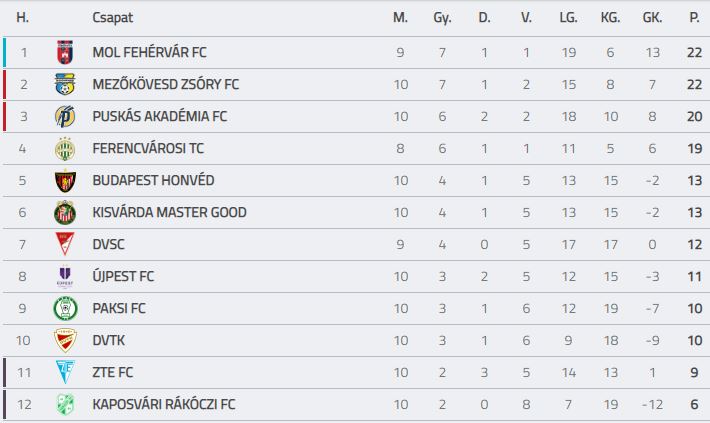Screen dimensions: 710x423
Task: Click the ZTE FC blue pennant icon
Action: (65, 372)
